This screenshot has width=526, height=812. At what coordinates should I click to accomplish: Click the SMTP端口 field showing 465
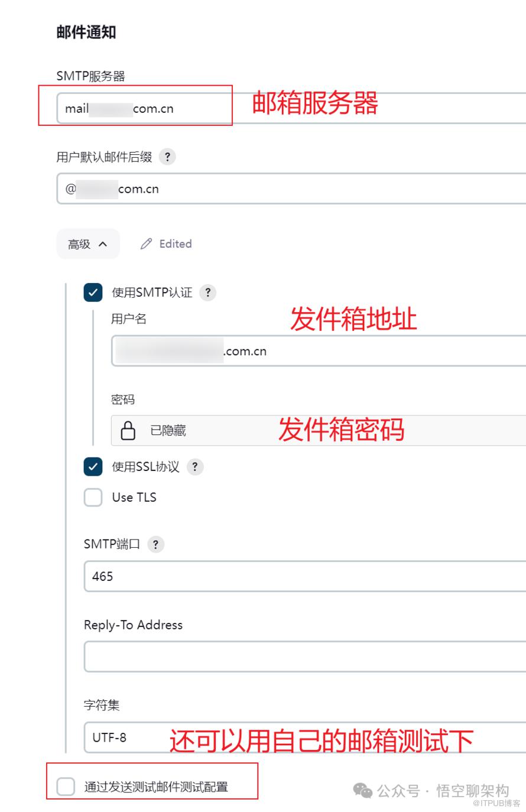[305, 576]
